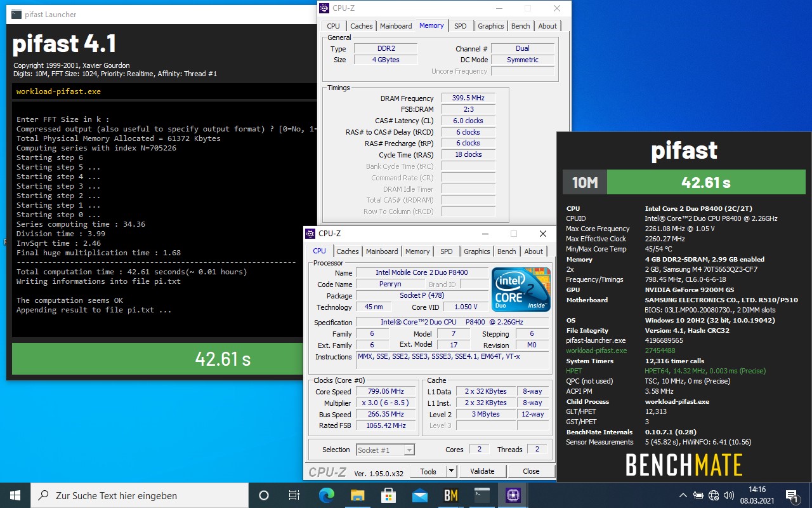This screenshot has height=508, width=812.
Task: Open SPD tab in upper CPU-Z window
Action: [x=461, y=26]
